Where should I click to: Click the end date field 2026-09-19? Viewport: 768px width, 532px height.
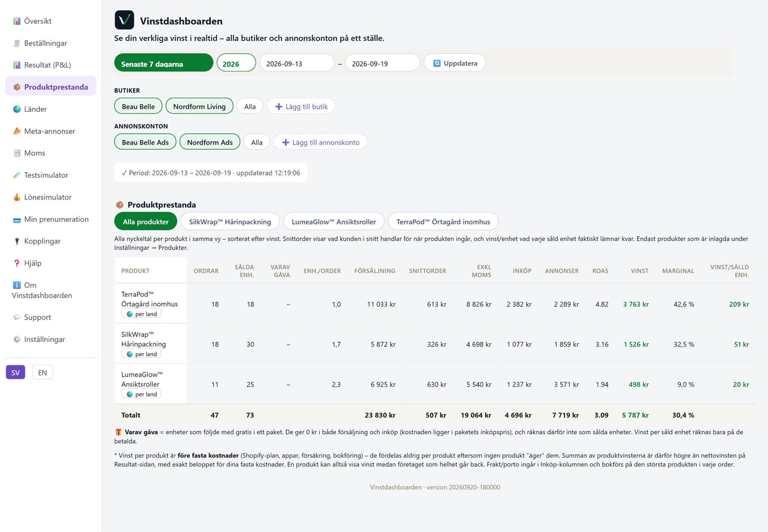(383, 63)
